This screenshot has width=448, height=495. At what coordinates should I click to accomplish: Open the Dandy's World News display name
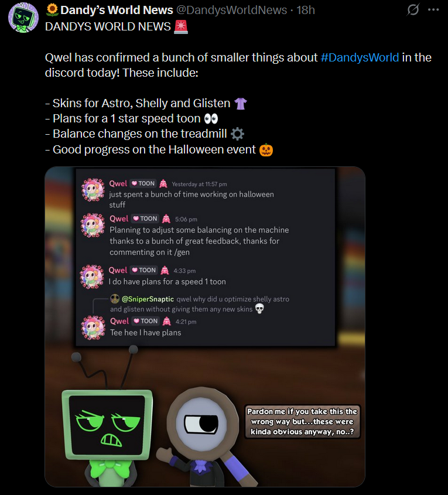[117, 10]
